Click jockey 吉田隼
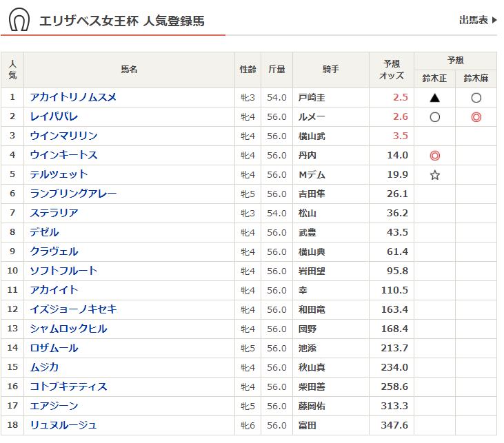The image size is (504, 443). tap(312, 194)
